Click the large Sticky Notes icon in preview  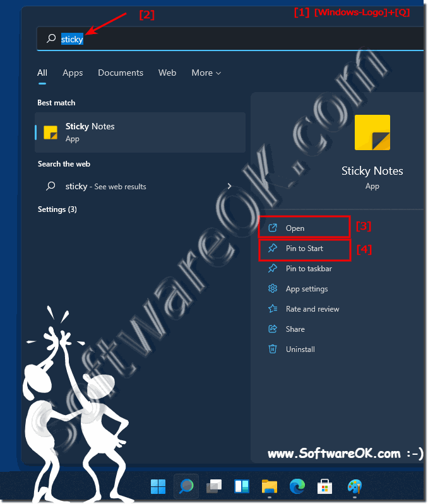(x=372, y=132)
